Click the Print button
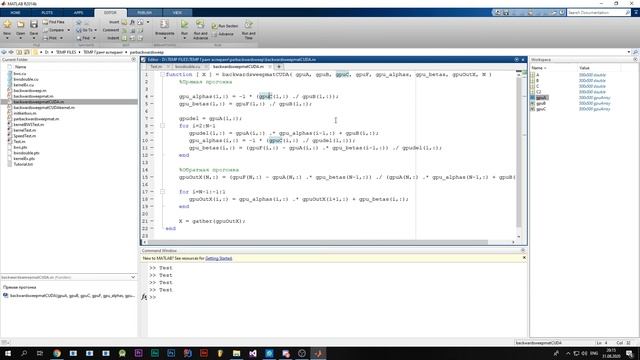 (50, 38)
